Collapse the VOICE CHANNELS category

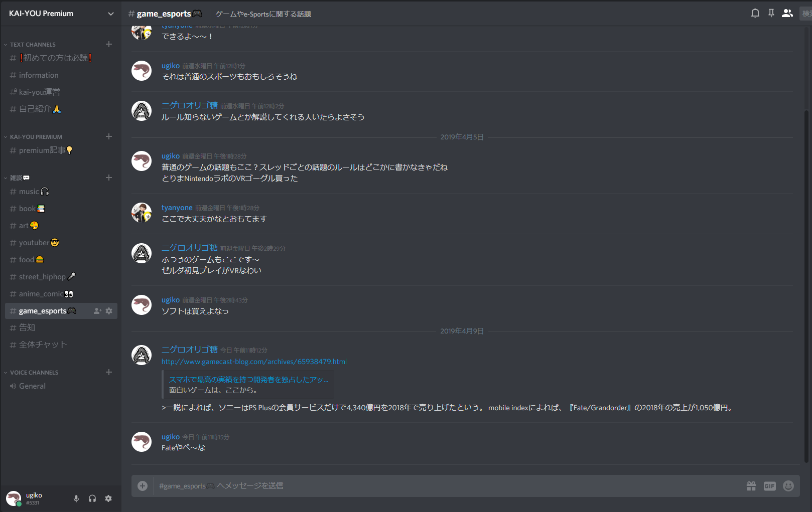pyautogui.click(x=34, y=373)
